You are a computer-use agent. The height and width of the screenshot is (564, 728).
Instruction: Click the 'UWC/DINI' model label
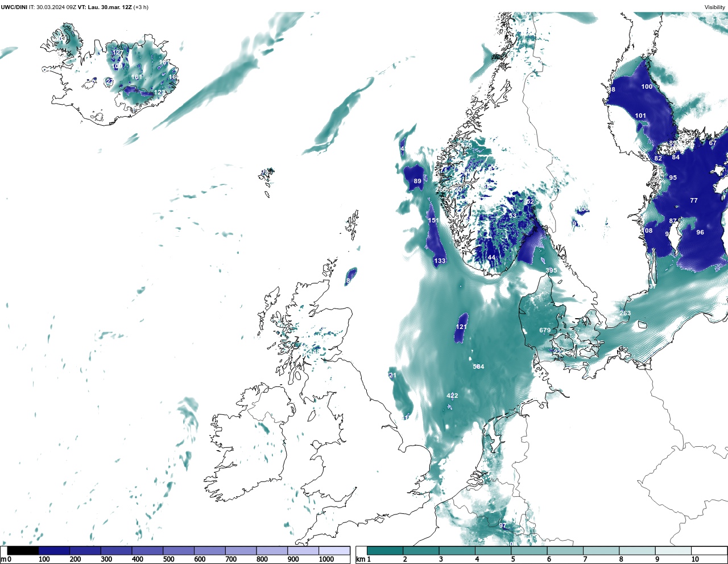[14, 7]
